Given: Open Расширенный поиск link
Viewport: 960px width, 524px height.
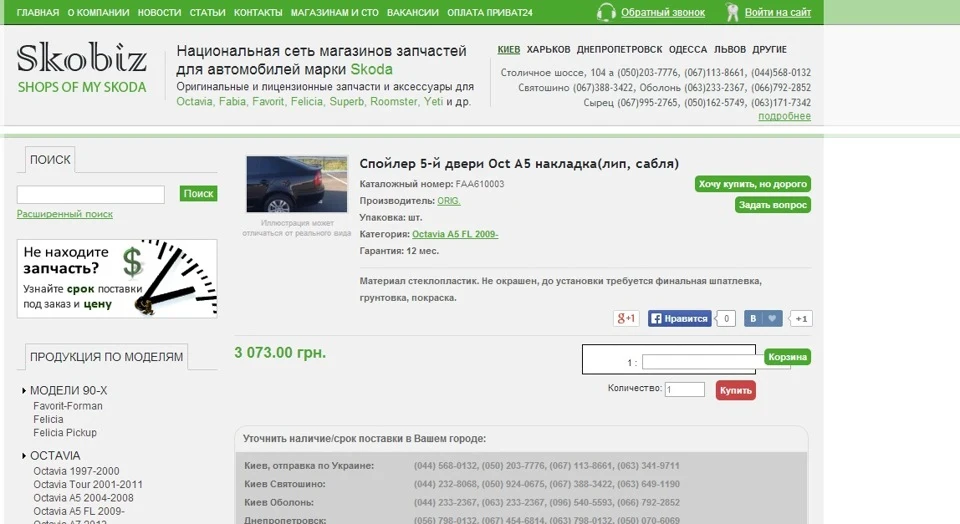Looking at the screenshot, I should click(65, 214).
